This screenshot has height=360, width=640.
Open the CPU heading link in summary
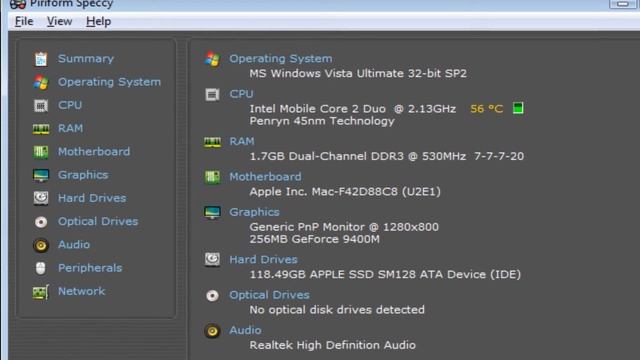(x=241, y=94)
